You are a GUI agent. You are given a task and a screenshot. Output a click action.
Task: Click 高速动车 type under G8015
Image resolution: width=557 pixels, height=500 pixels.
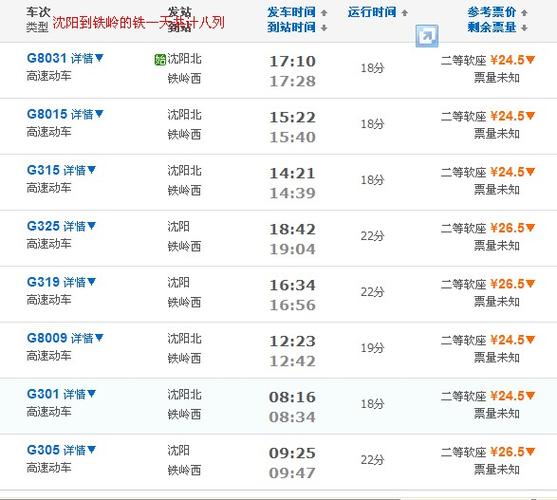[x=49, y=132]
